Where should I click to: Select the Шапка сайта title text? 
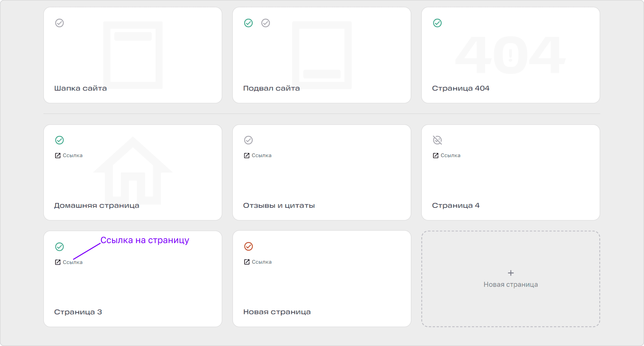80,88
